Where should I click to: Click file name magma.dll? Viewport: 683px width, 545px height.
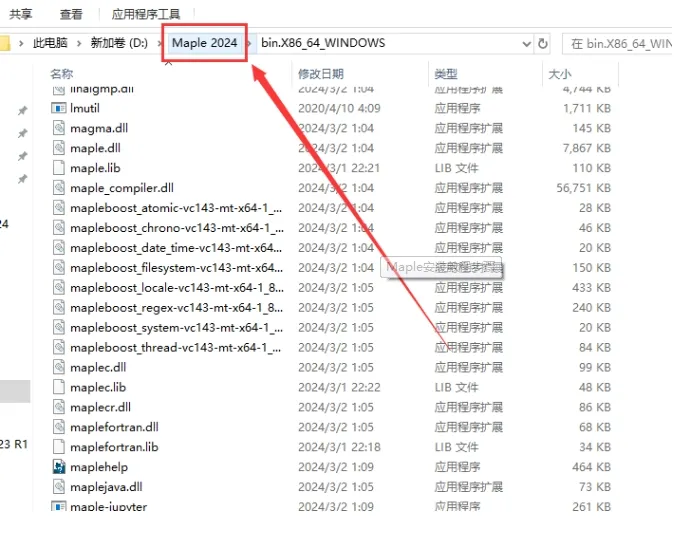point(99,128)
